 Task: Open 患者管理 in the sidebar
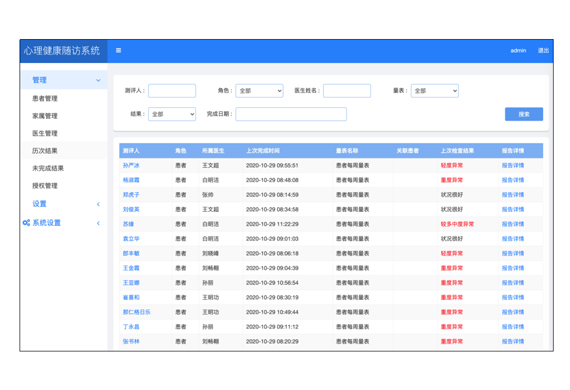point(45,98)
